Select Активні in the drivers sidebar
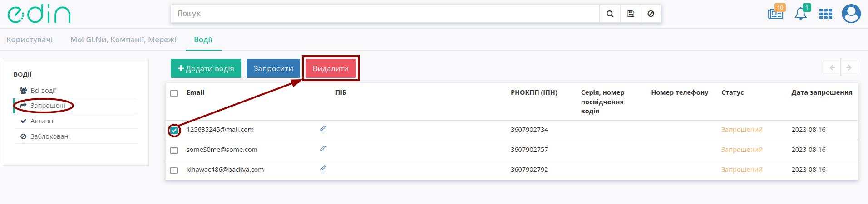The width and height of the screenshot is (868, 204). pyautogui.click(x=43, y=121)
